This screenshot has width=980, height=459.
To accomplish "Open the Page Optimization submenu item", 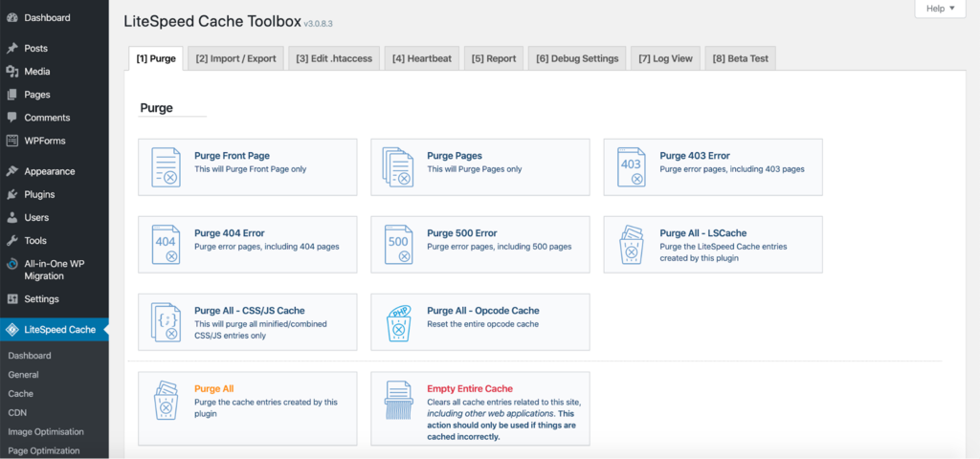I will (44, 450).
